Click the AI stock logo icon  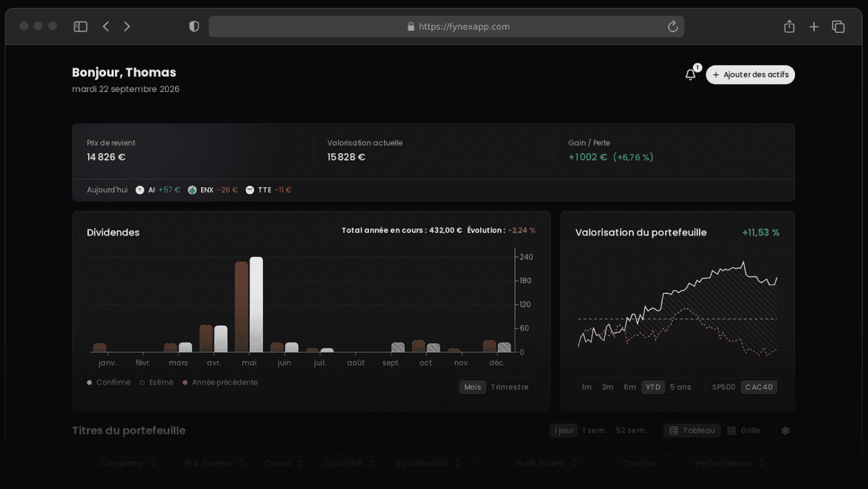(140, 190)
